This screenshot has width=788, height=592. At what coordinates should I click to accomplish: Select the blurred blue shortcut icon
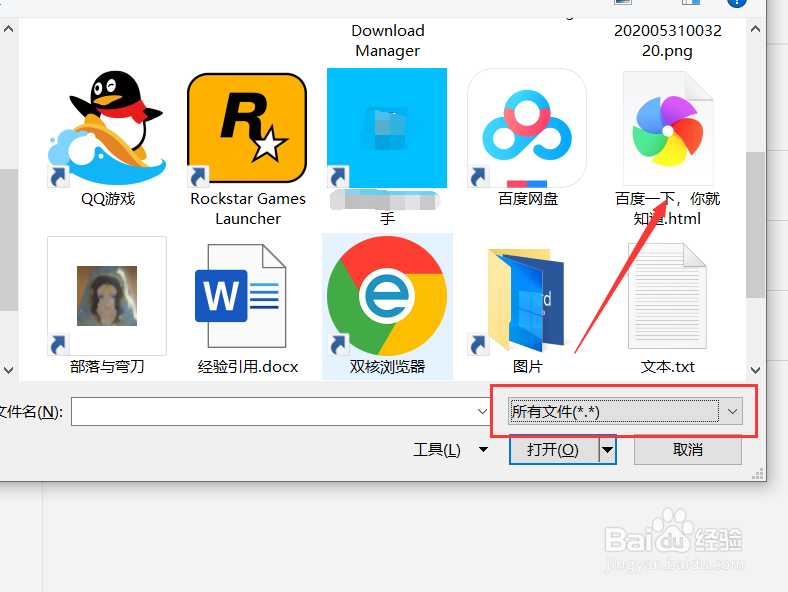click(x=387, y=128)
